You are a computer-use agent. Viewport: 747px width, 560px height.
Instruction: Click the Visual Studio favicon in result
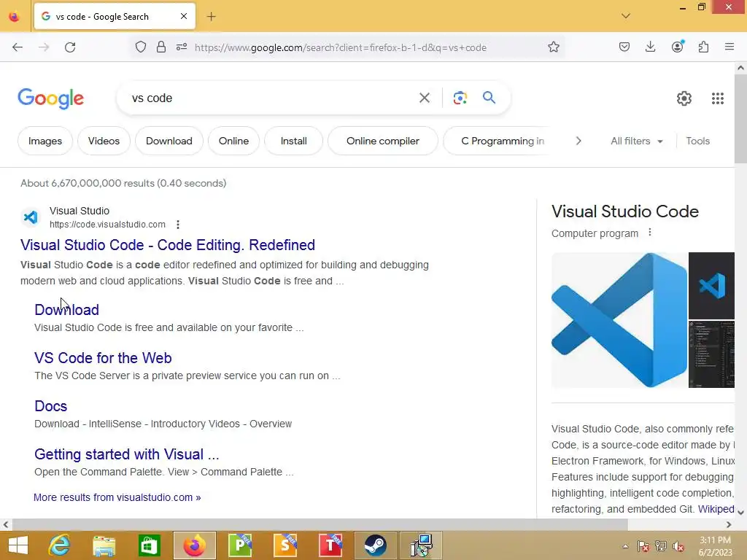31,217
